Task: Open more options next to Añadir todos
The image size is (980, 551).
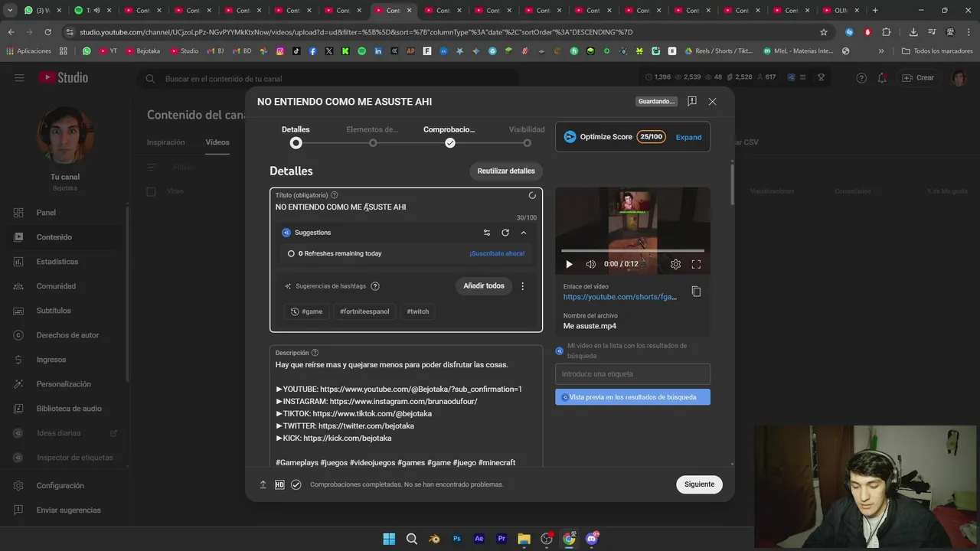Action: pos(523,286)
